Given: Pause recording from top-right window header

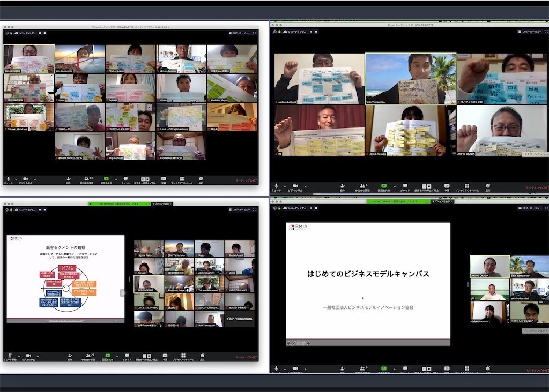Looking at the screenshot, I should 311,32.
